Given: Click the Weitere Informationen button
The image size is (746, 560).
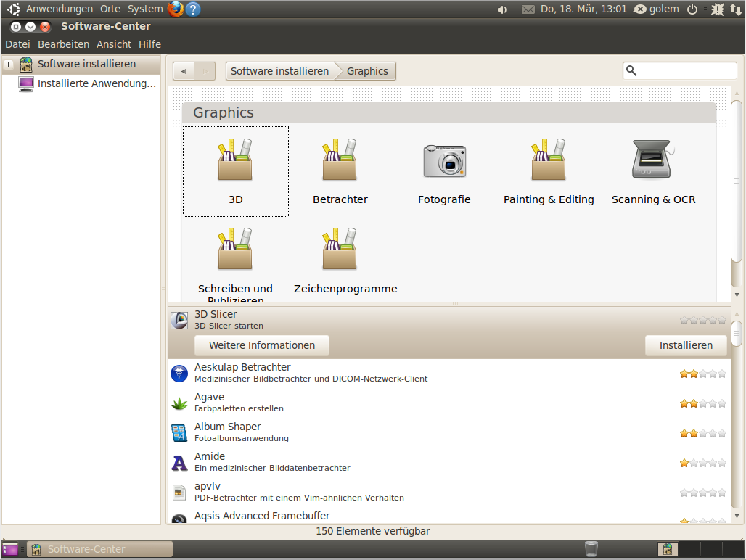Looking at the screenshot, I should [262, 345].
